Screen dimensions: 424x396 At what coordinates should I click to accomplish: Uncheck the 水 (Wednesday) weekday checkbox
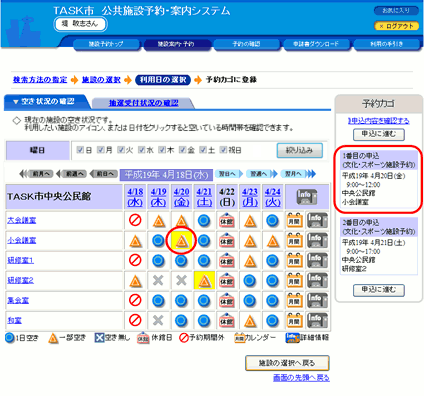141,150
